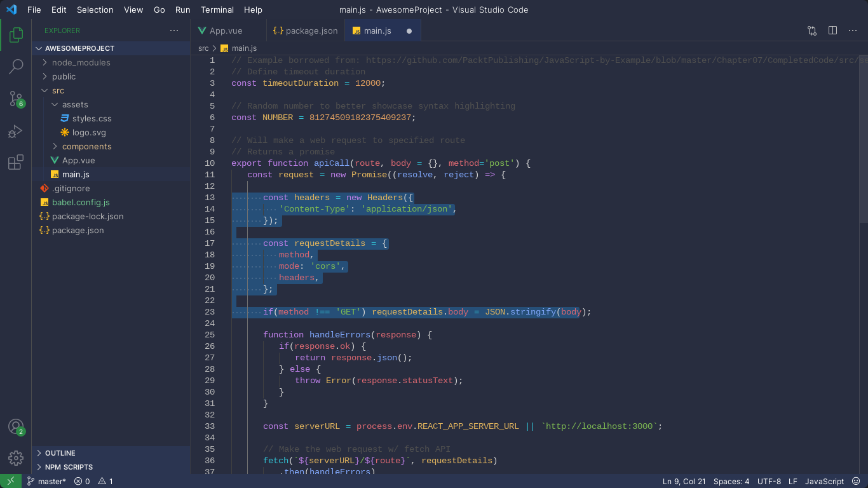Open the Terminal menu
Image resolution: width=868 pixels, height=488 pixels.
[x=217, y=10]
